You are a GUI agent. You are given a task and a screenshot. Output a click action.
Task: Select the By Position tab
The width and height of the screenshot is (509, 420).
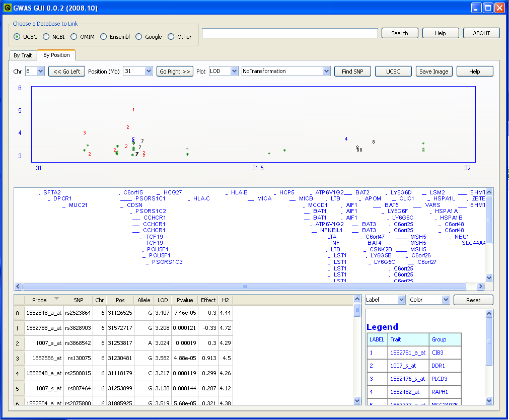[56, 55]
